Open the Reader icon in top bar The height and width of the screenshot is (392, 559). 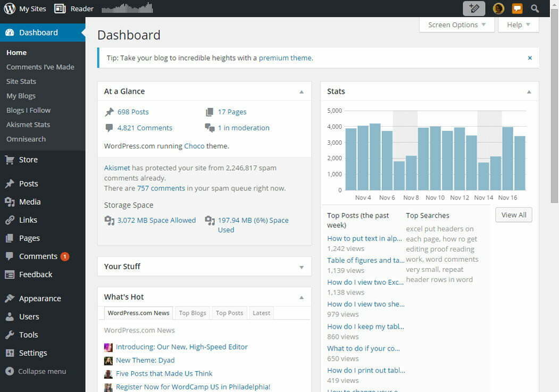(60, 9)
